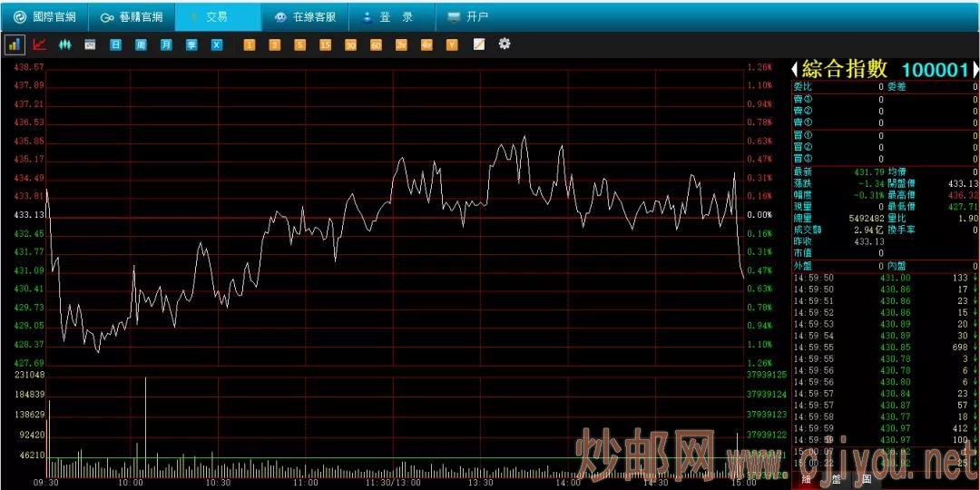Click the calendar icon in the toolbar

90,44
